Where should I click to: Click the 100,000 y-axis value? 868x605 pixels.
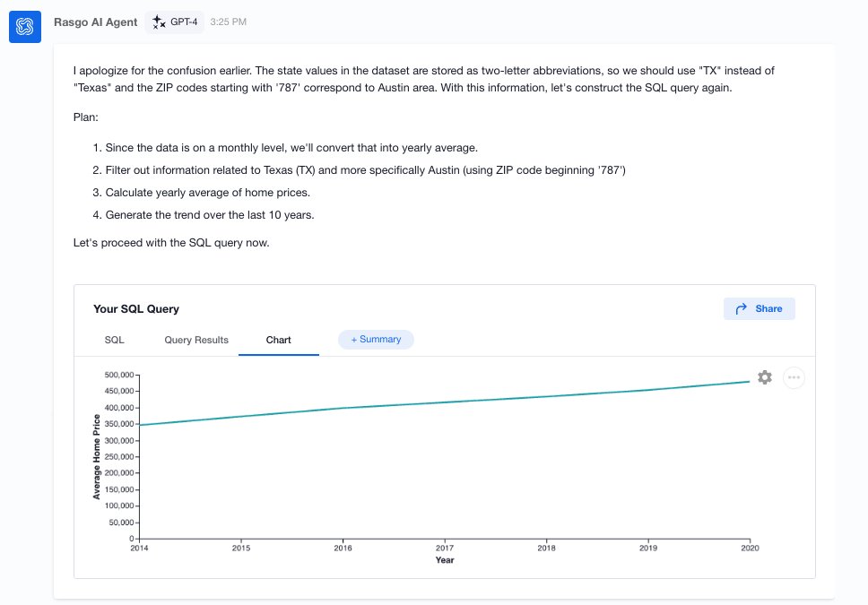(x=119, y=506)
